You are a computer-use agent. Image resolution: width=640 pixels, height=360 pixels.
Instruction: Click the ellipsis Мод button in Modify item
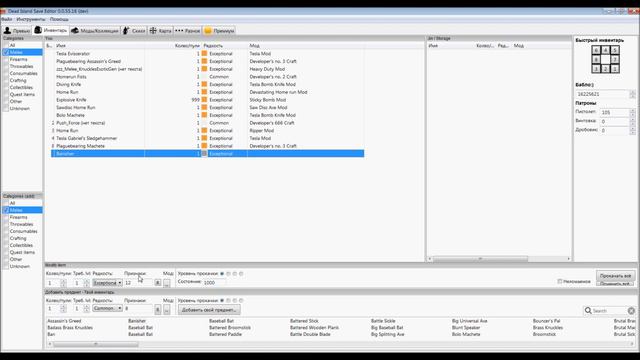click(x=167, y=283)
